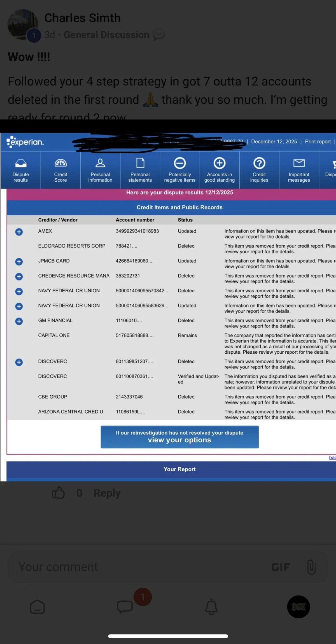Open the Important messages tab

(299, 170)
